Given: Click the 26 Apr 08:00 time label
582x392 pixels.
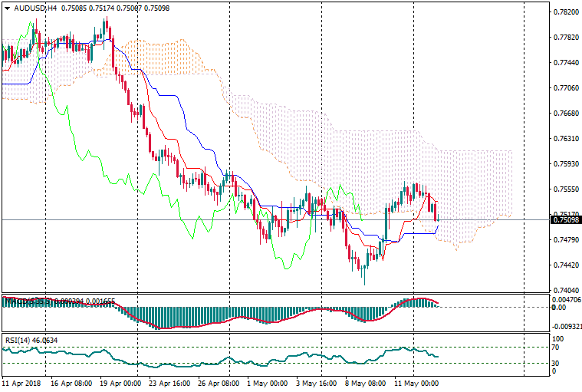Looking at the screenshot, I should pos(220,381).
